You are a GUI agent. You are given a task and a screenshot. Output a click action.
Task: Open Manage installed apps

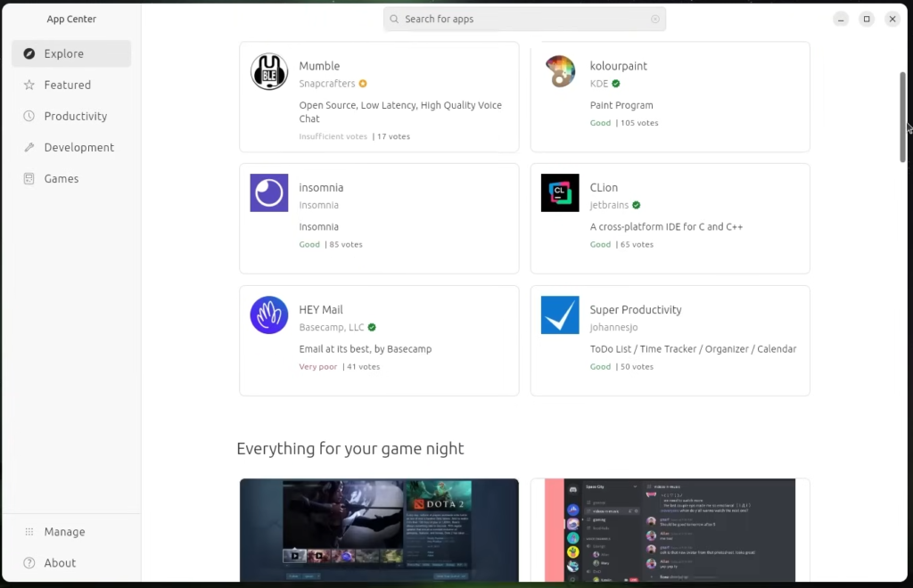point(71,532)
